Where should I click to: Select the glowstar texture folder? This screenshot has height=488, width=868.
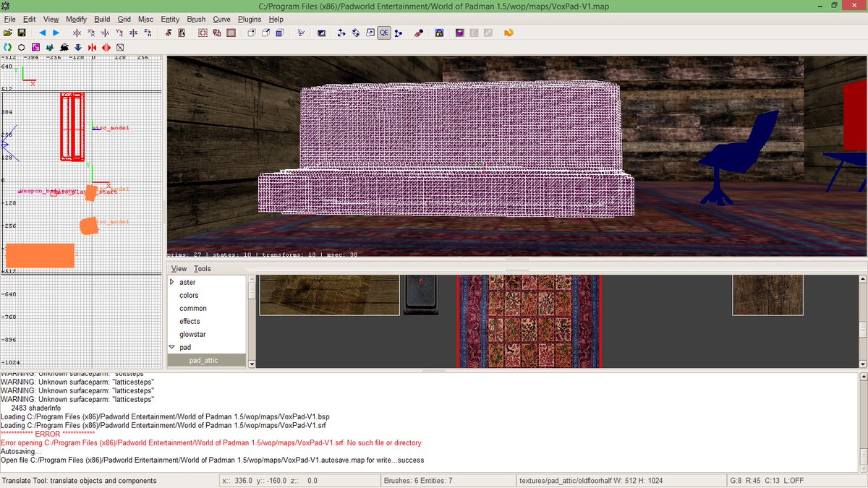pyautogui.click(x=191, y=334)
